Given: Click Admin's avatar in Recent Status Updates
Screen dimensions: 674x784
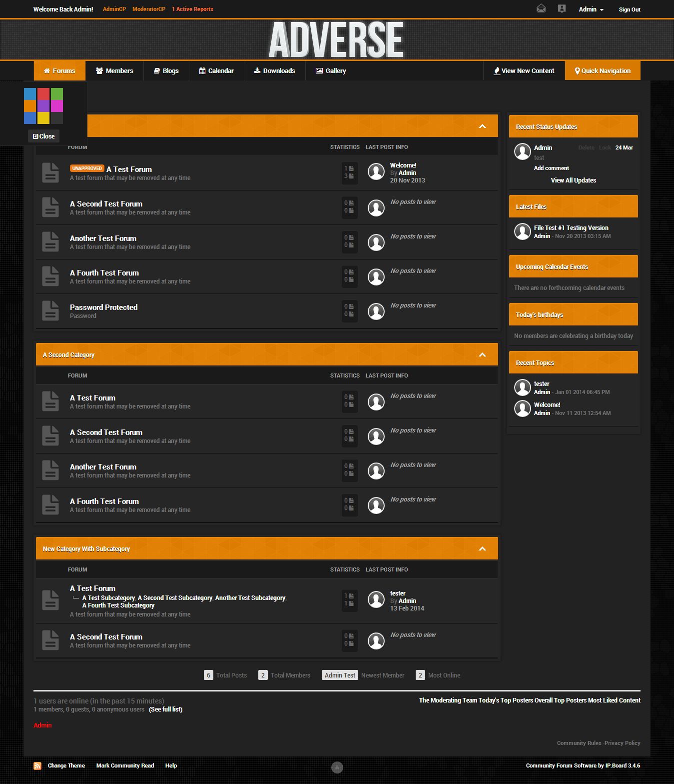Looking at the screenshot, I should pos(522,151).
